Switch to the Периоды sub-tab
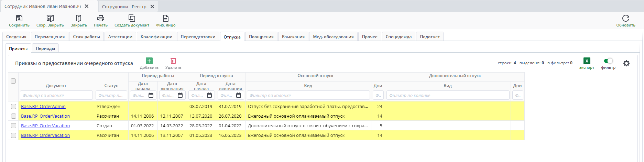This screenshot has height=162, width=644. 45,48
